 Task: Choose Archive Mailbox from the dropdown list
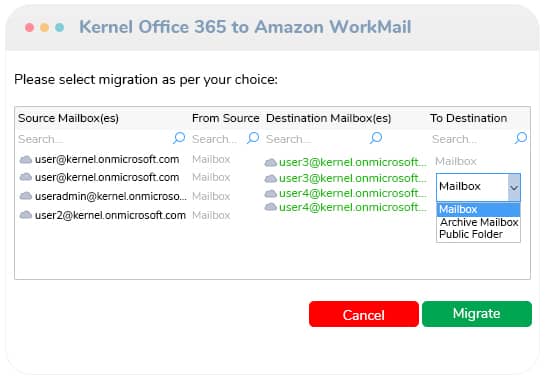pos(479,222)
